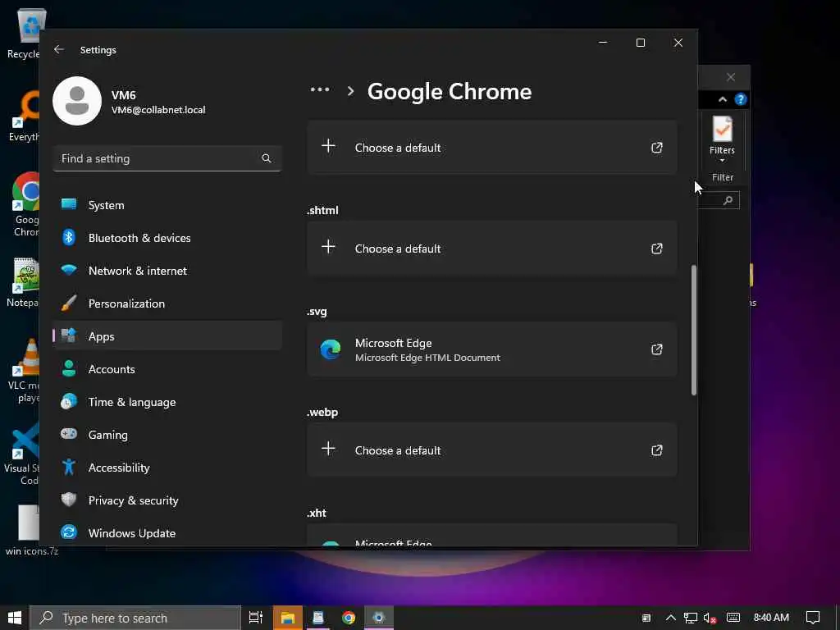The height and width of the screenshot is (630, 840).
Task: Click the search magnifier in Explorer window
Action: (728, 200)
